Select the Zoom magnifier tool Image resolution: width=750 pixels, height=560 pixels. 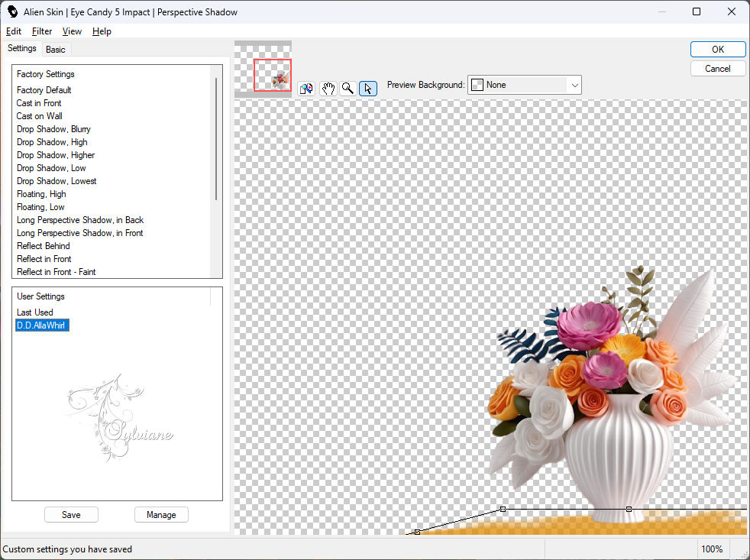tap(348, 89)
